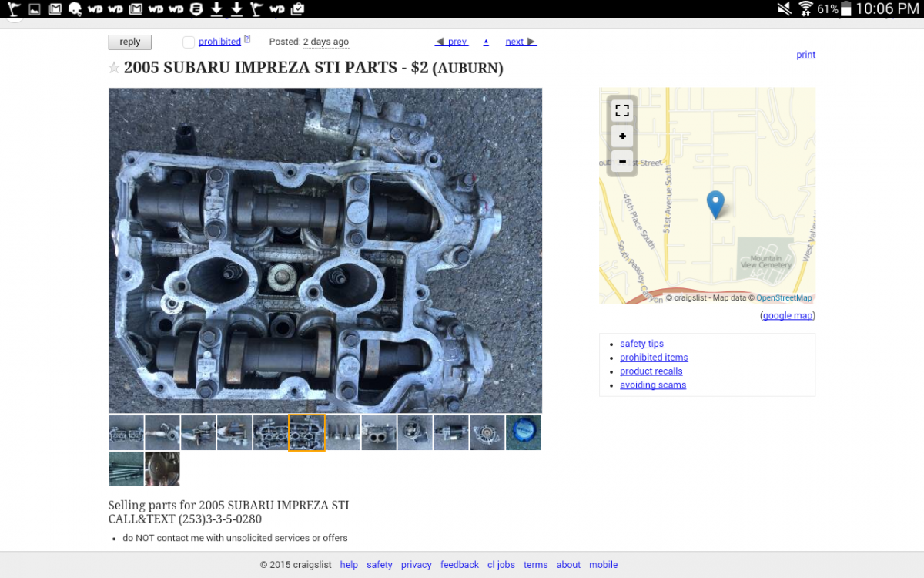The image size is (924, 578).
Task: Switch to the mobile site link
Action: click(604, 565)
